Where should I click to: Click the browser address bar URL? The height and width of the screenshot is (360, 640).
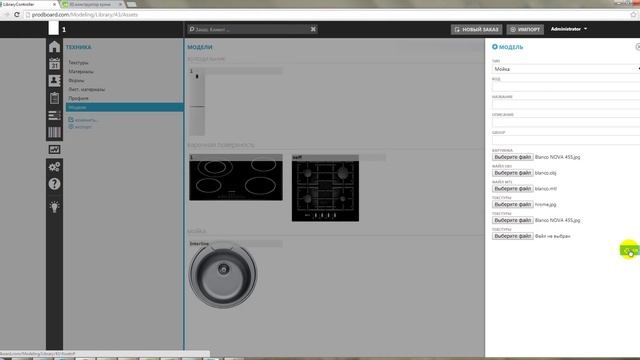click(x=85, y=14)
